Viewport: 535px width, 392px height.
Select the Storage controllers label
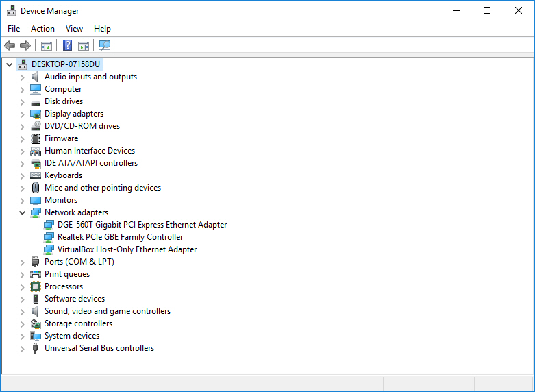(x=78, y=323)
